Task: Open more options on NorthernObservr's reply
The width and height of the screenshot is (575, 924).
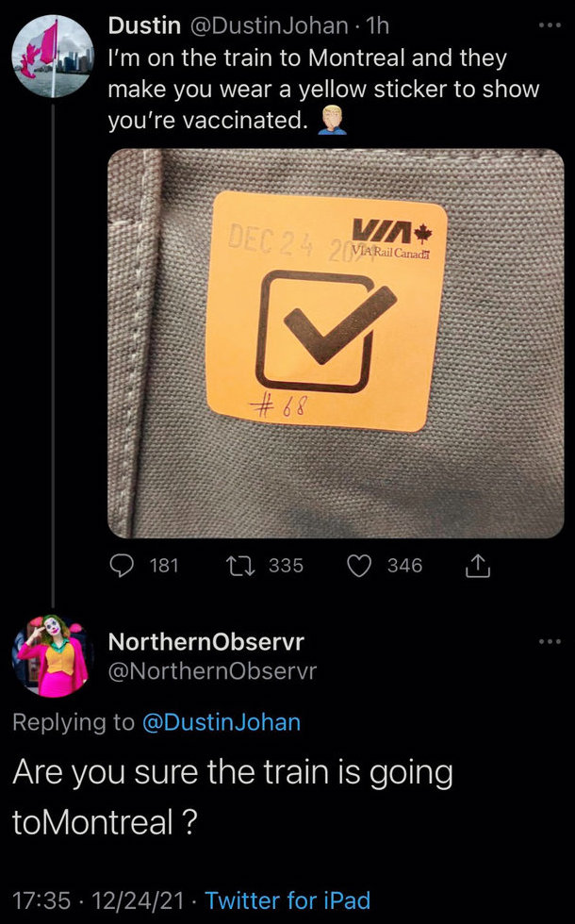Action: (550, 642)
